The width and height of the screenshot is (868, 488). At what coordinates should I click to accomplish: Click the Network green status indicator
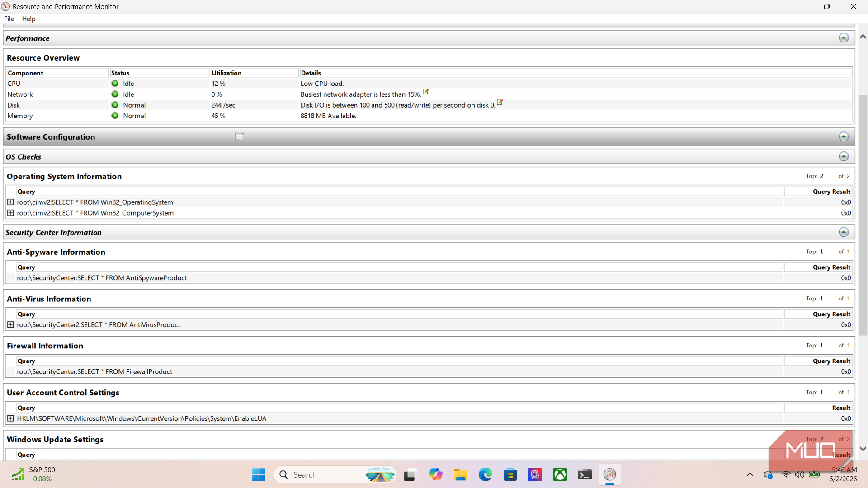115,94
